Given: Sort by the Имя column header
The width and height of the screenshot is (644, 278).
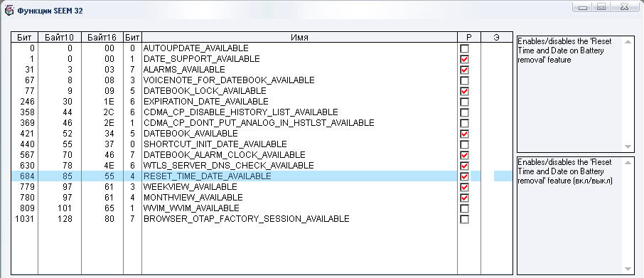Looking at the screenshot, I should click(299, 38).
